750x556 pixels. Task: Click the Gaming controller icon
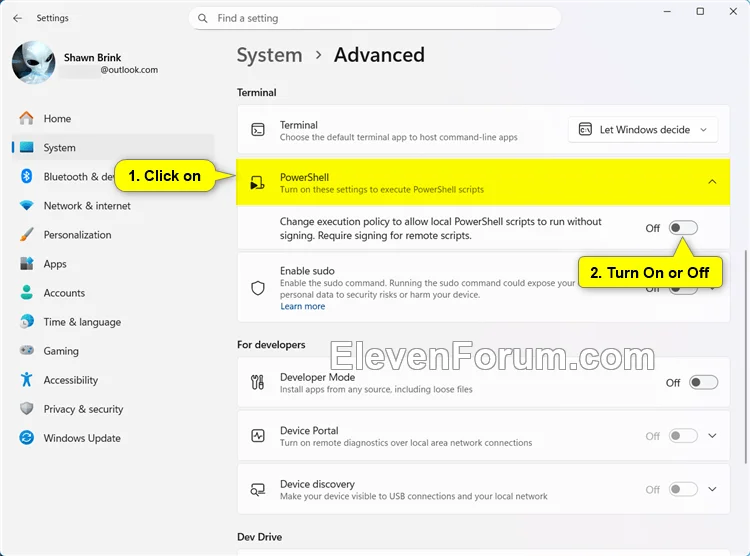(x=27, y=350)
